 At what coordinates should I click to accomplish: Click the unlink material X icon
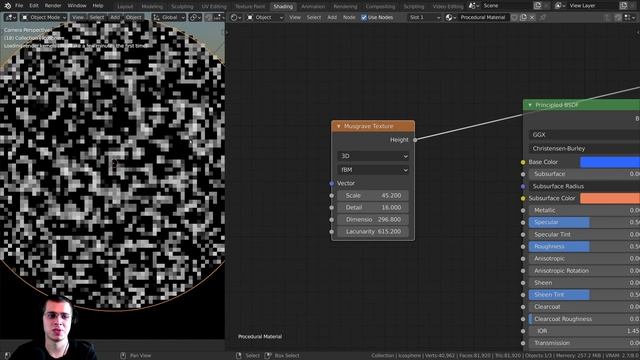(532, 18)
